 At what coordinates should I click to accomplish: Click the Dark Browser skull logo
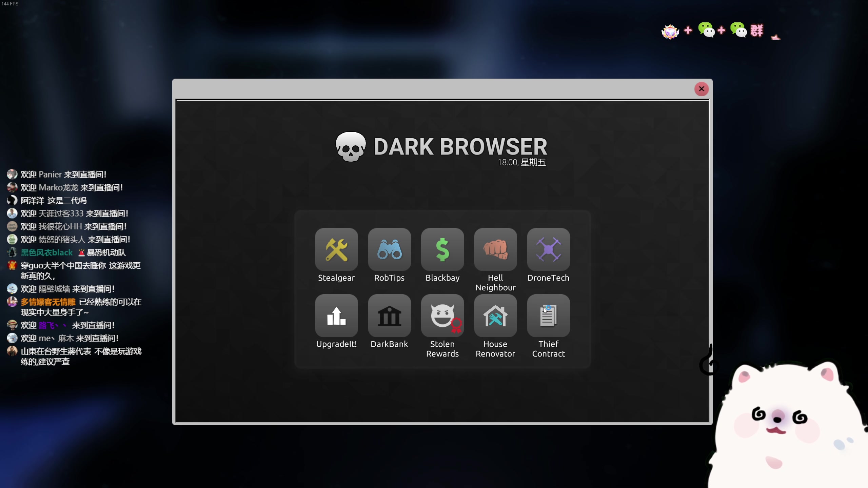351,146
